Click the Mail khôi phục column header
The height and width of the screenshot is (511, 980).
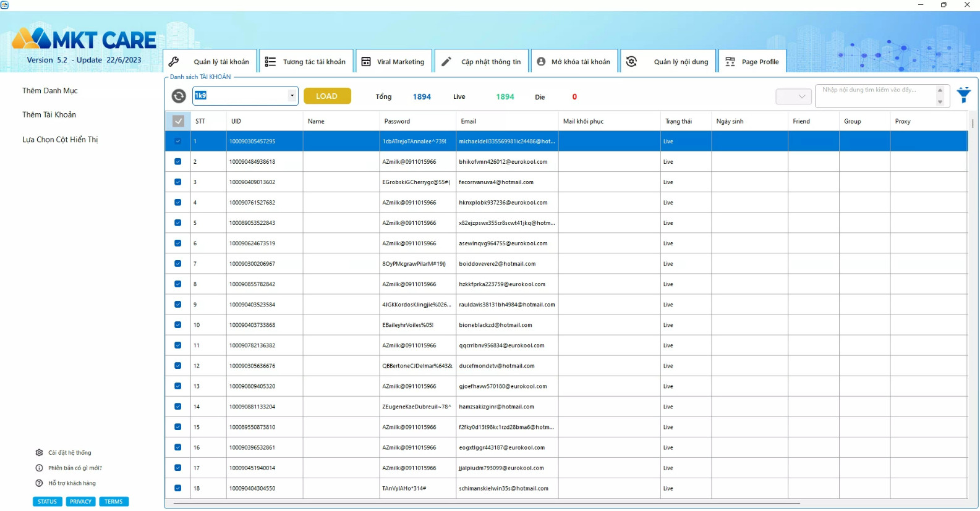pos(610,121)
